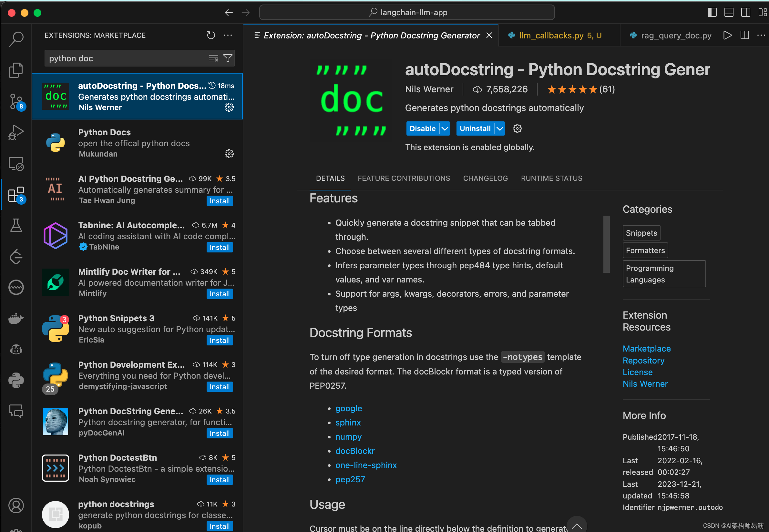Click the scroll-to-top chevron button

pos(577,525)
